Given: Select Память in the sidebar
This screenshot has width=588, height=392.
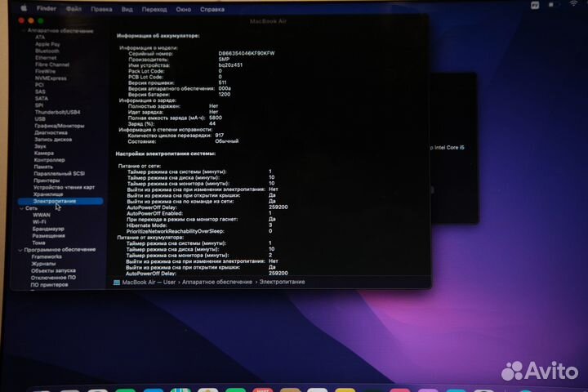Looking at the screenshot, I should coord(43,167).
